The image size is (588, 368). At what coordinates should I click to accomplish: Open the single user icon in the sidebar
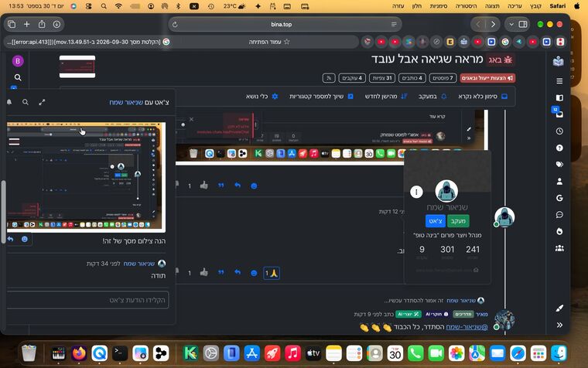pos(559,182)
